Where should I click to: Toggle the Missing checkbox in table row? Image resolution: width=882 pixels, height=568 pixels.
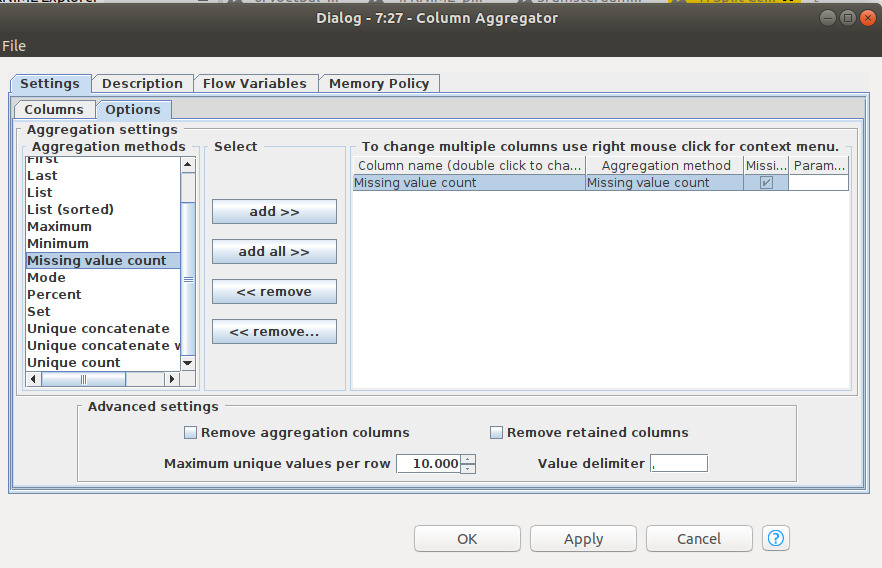pos(766,183)
